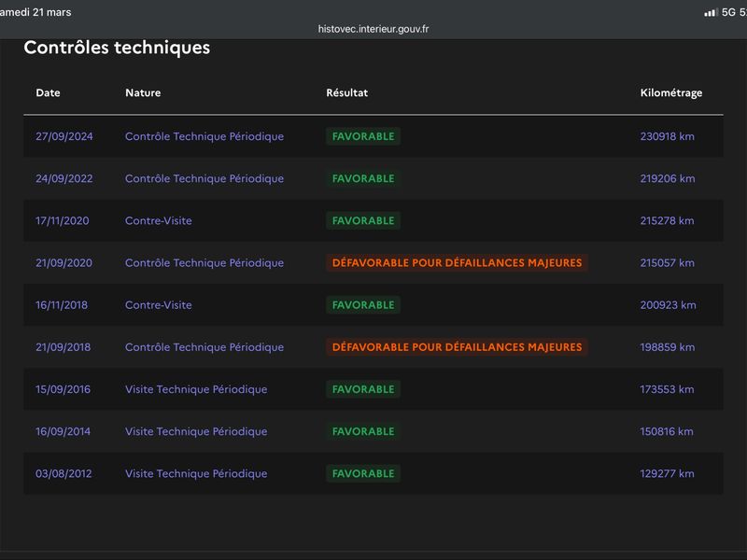Click the FAVORABLE badge for 15/09/2016

[363, 389]
